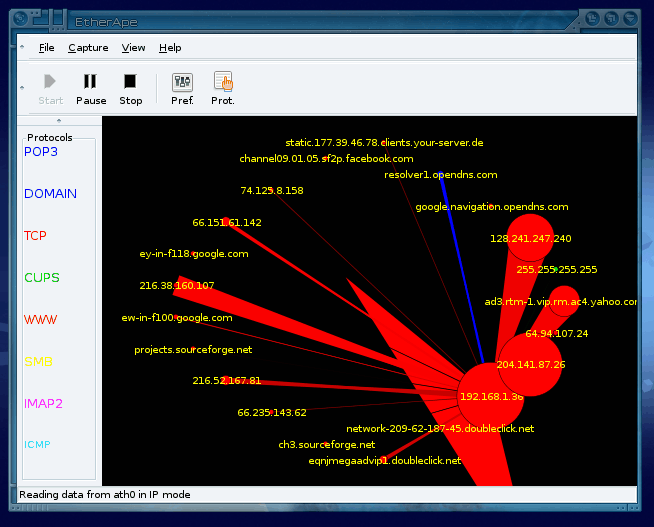This screenshot has height=527, width=654.
Task: Click the toolbar handle arrow
Action: coord(22,88)
